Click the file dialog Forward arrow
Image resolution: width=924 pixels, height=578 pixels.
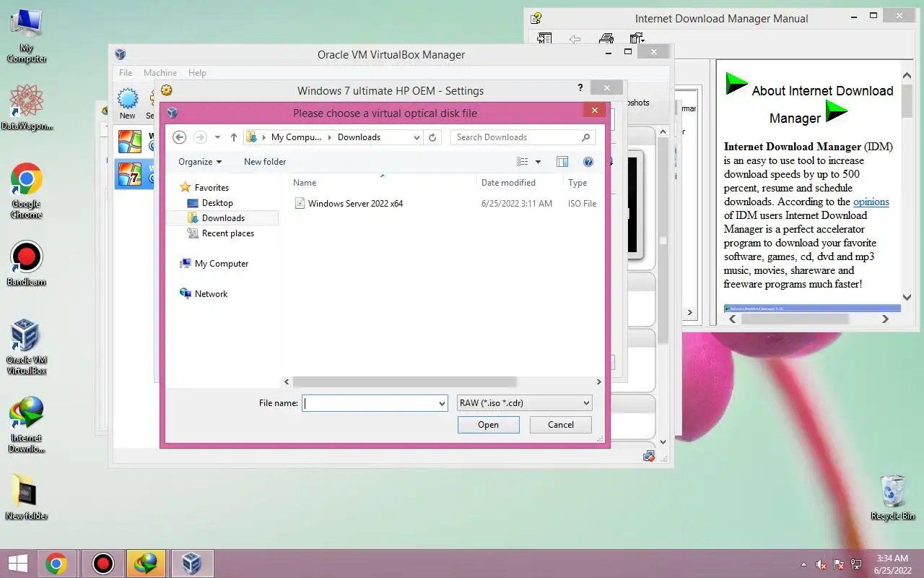[200, 137]
